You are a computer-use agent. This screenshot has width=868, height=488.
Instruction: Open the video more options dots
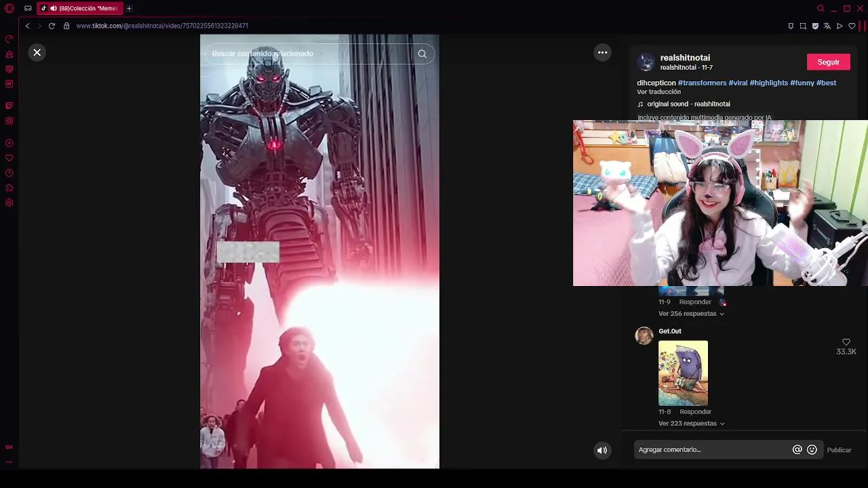point(602,52)
